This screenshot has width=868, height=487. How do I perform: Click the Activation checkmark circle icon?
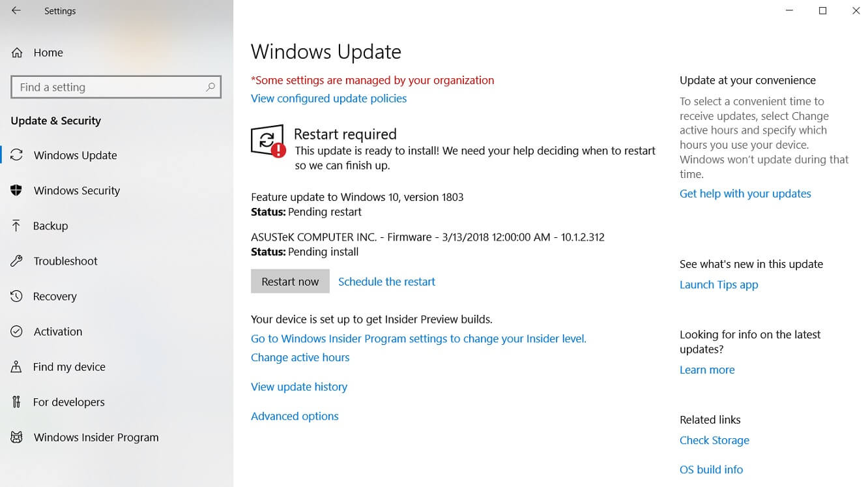pos(17,331)
